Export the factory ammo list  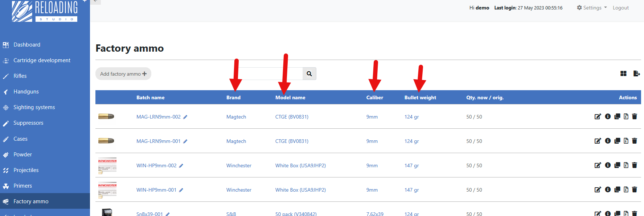coord(636,74)
